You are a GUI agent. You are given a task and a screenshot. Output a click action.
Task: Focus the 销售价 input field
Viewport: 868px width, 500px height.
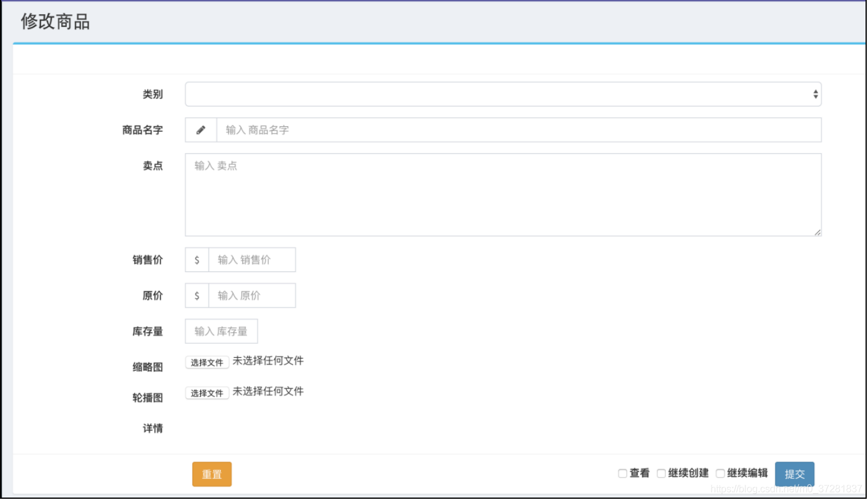(252, 260)
